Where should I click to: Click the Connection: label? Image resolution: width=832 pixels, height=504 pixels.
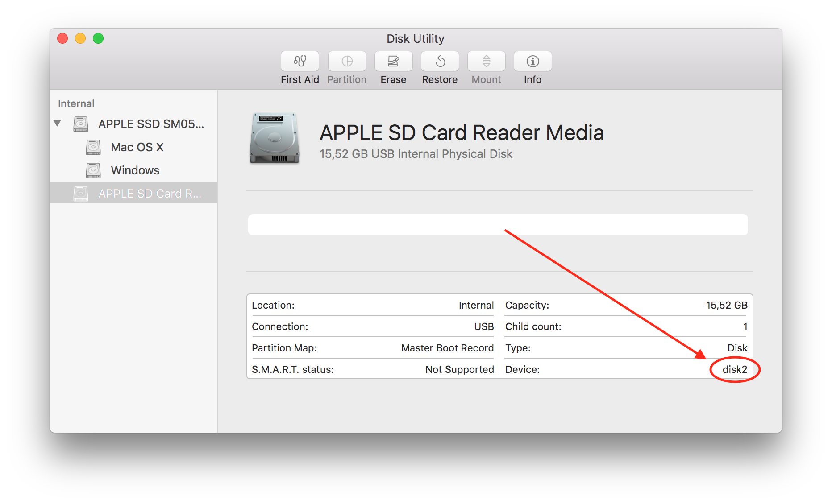point(280,326)
